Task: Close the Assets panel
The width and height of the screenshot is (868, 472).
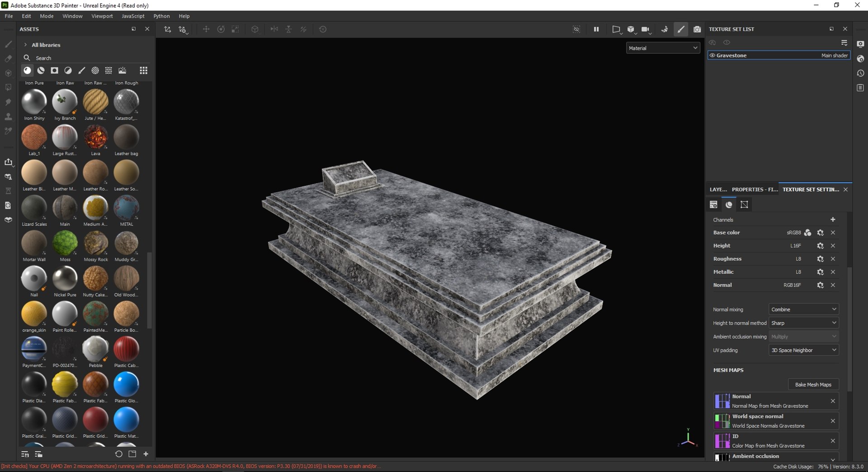Action: click(x=147, y=29)
